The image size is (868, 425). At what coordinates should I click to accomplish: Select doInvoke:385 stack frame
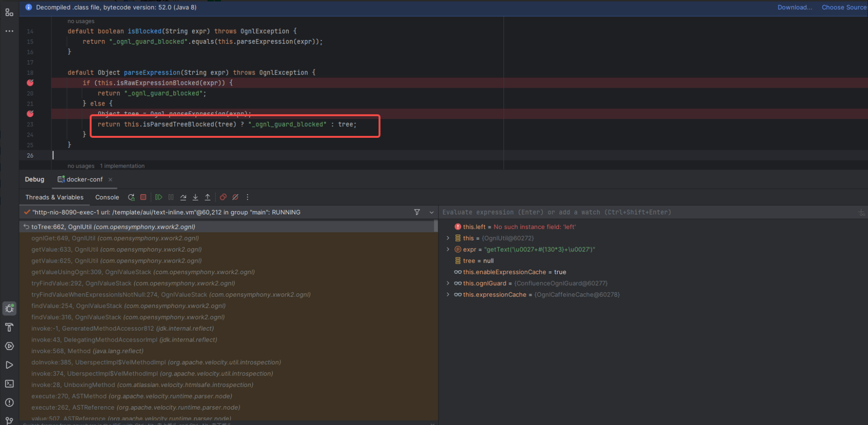click(x=226, y=362)
